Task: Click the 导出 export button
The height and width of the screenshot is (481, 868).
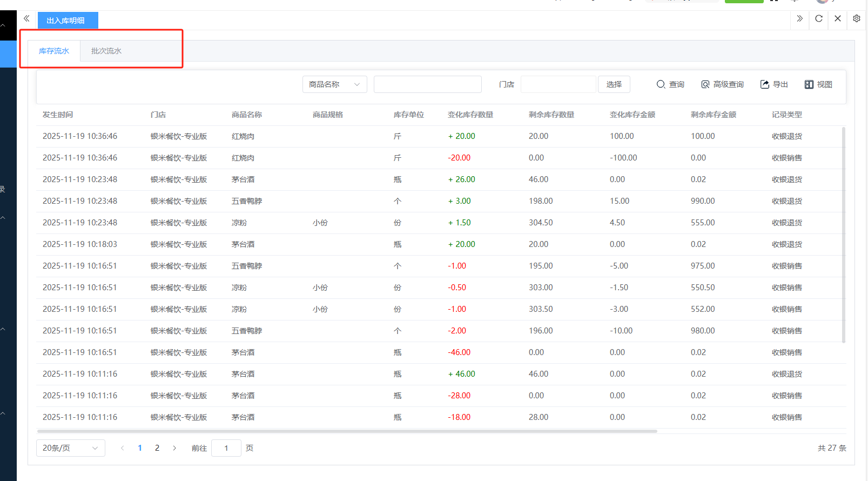Action: pyautogui.click(x=774, y=85)
